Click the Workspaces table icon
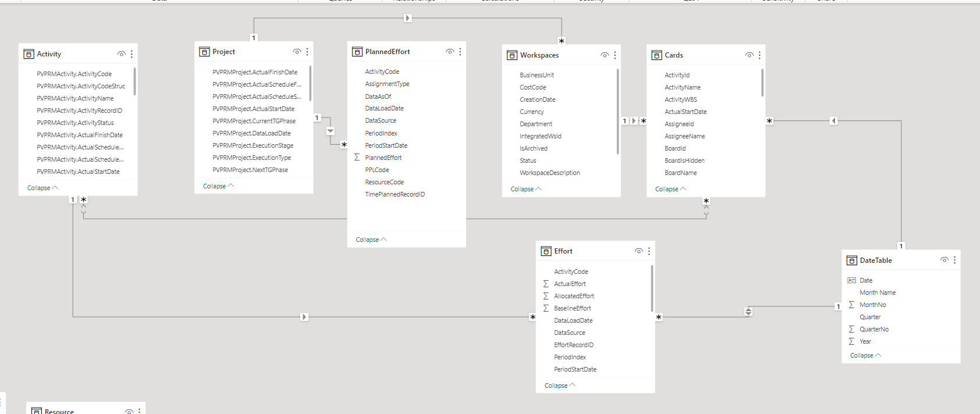The width and height of the screenshot is (980, 414). [x=512, y=55]
